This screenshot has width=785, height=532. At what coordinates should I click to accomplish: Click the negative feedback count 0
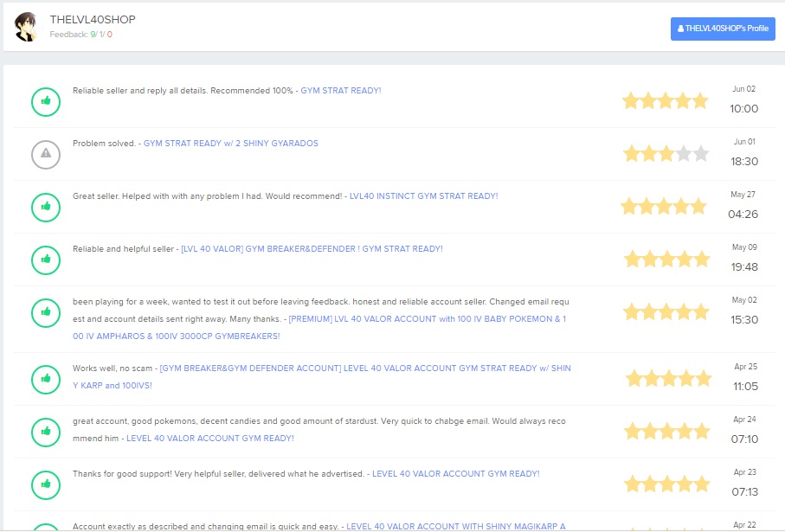click(110, 35)
